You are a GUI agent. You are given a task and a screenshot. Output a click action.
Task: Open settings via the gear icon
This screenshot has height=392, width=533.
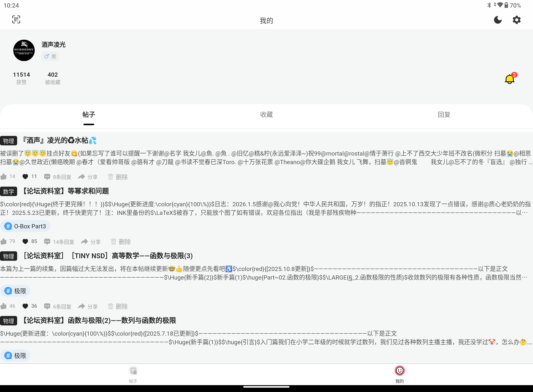click(x=517, y=20)
